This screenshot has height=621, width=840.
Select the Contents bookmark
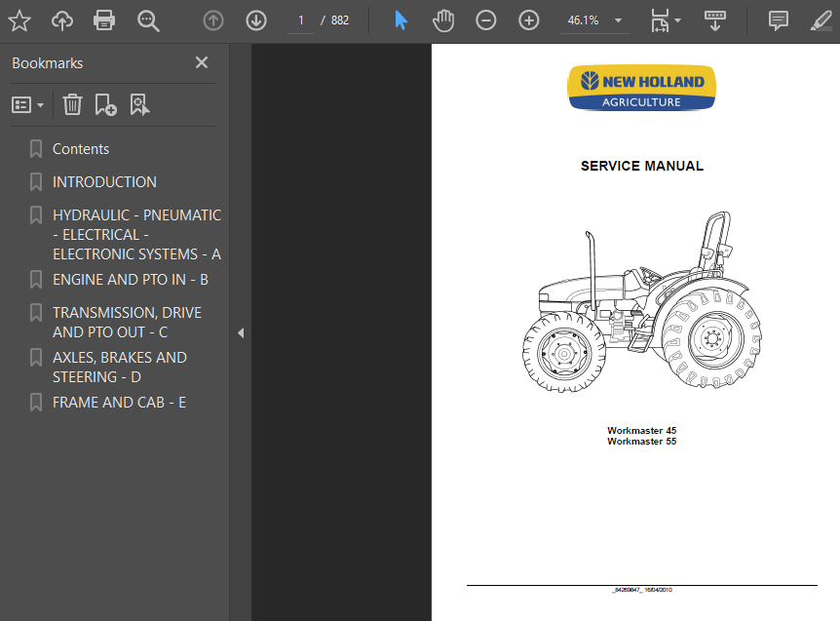(81, 148)
